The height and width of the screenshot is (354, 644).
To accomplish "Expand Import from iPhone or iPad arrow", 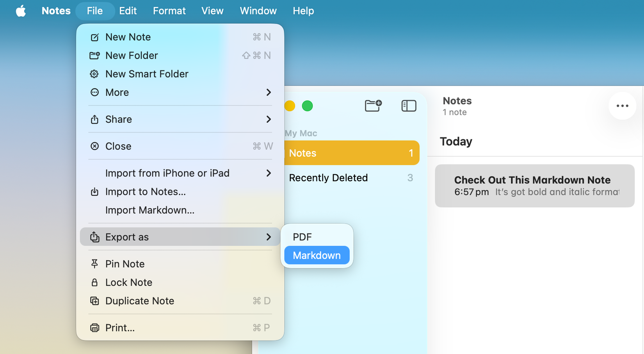I will [269, 173].
